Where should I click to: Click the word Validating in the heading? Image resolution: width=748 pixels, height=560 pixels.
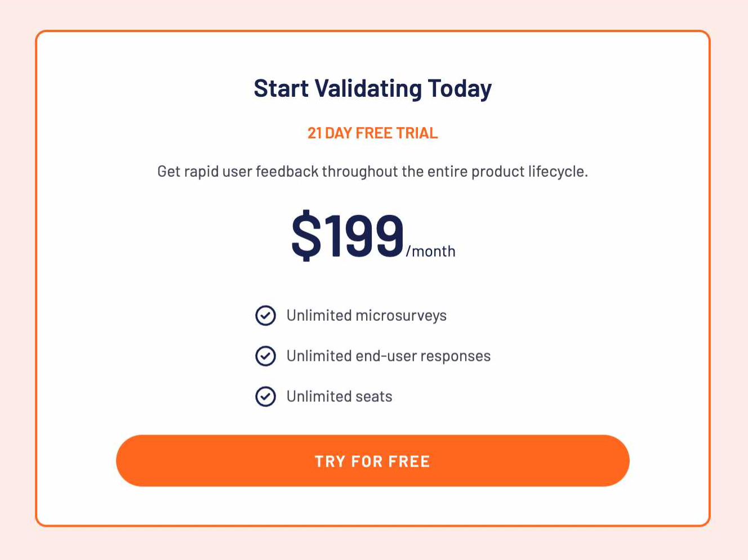pos(368,89)
